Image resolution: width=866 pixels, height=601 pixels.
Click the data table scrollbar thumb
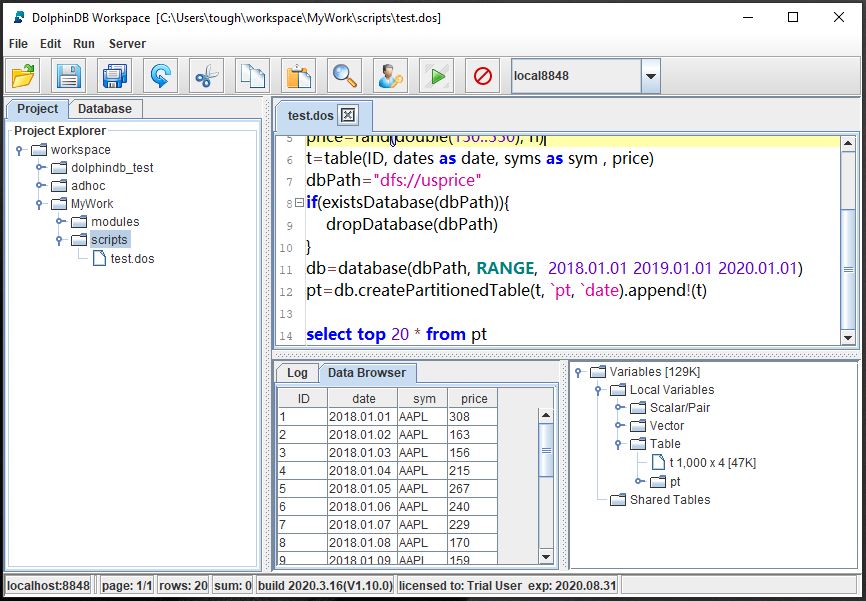[546, 450]
